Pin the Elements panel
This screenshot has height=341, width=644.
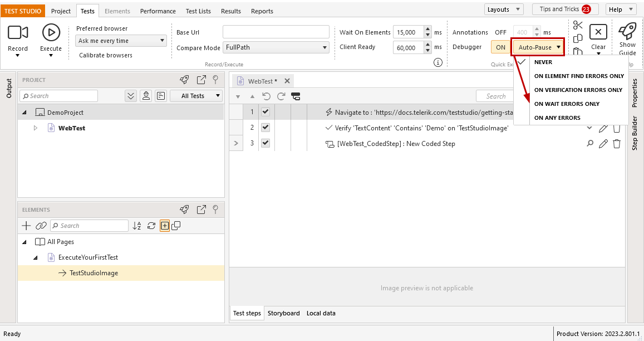pyautogui.click(x=215, y=210)
